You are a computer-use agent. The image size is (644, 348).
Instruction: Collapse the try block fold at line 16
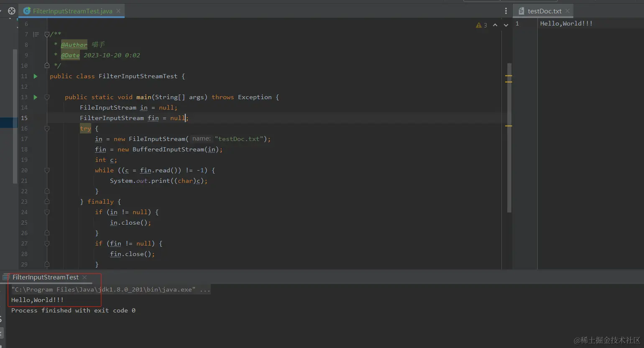click(x=47, y=128)
